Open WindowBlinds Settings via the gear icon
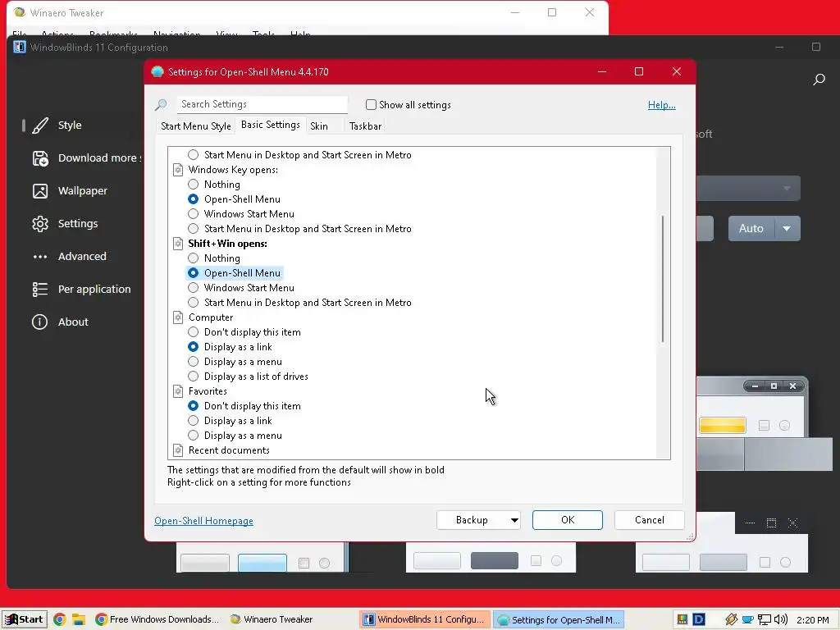 [39, 223]
